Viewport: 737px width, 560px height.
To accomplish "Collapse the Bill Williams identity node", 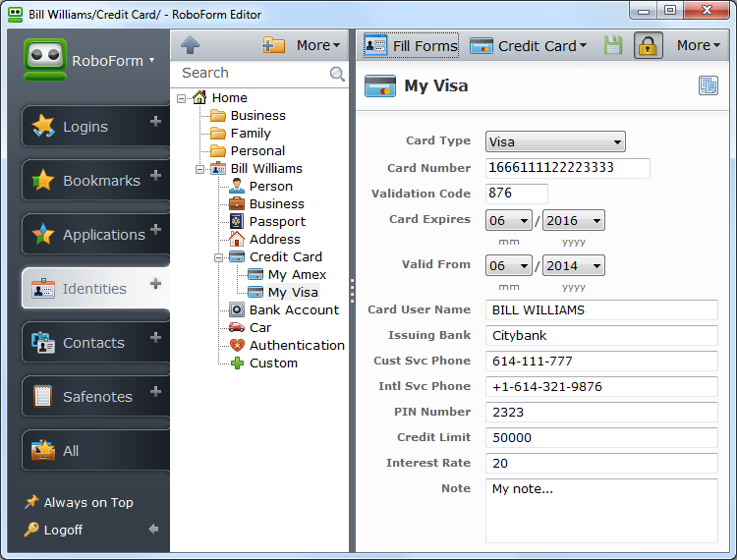I will pos(199,169).
